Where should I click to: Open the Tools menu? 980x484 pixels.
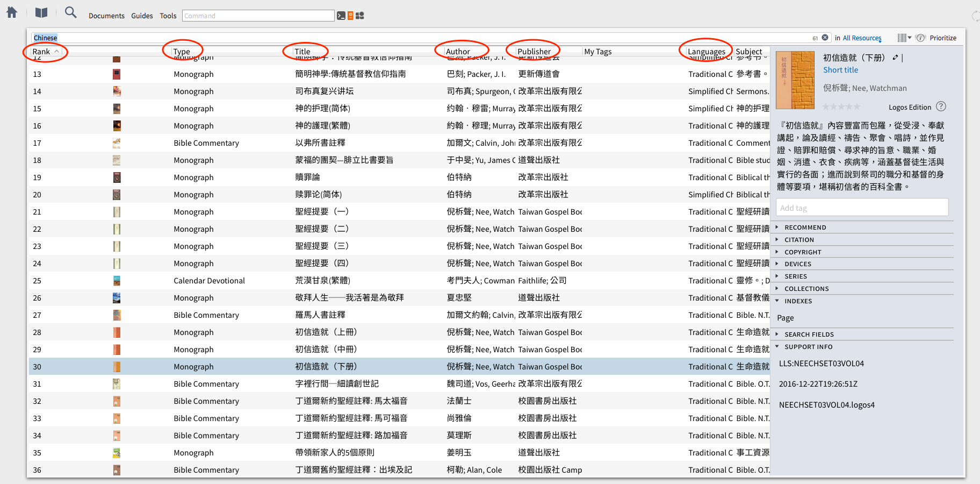[168, 16]
